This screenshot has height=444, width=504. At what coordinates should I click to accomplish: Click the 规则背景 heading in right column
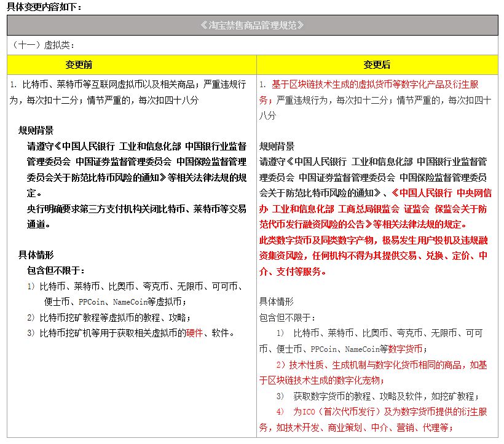tap(277, 146)
